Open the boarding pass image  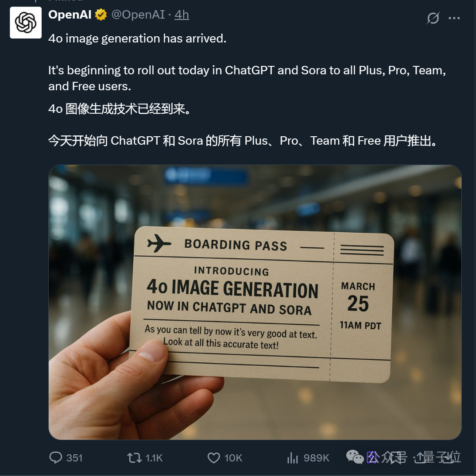click(x=255, y=302)
